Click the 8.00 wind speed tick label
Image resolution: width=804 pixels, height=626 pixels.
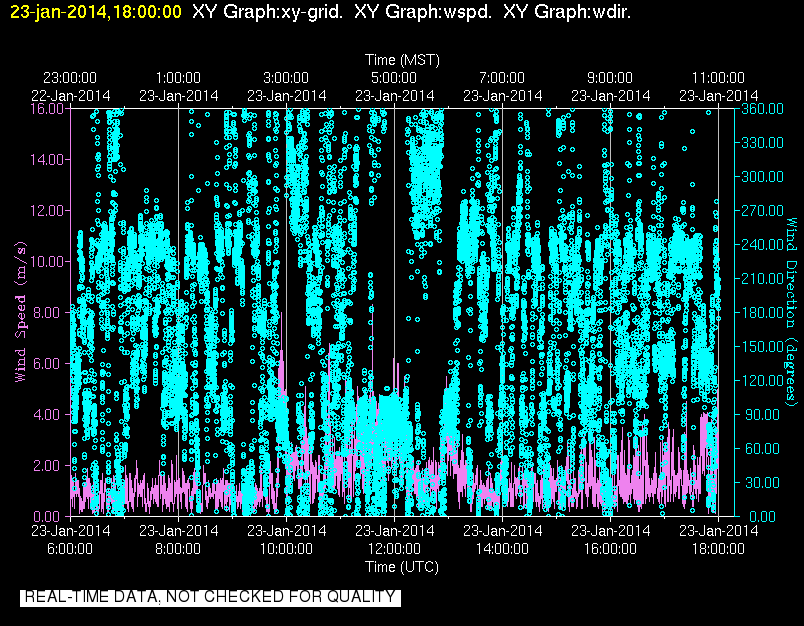(49, 312)
